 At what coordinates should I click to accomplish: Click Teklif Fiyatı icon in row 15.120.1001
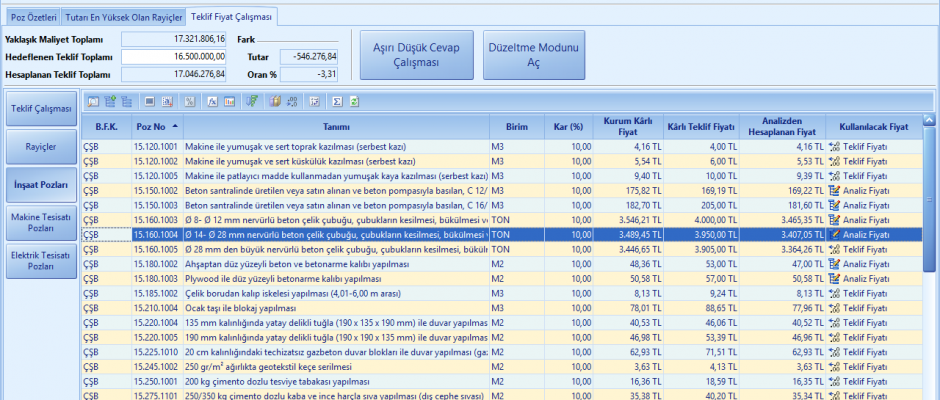[x=833, y=146]
